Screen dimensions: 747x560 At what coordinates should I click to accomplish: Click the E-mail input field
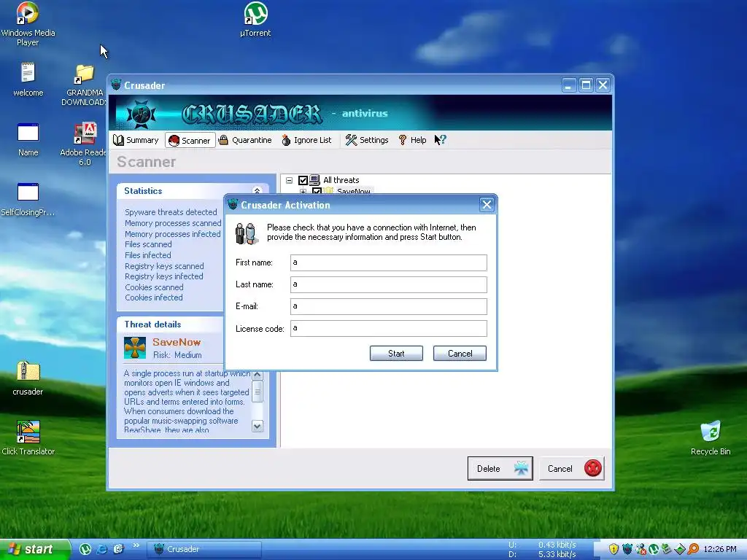pos(389,306)
